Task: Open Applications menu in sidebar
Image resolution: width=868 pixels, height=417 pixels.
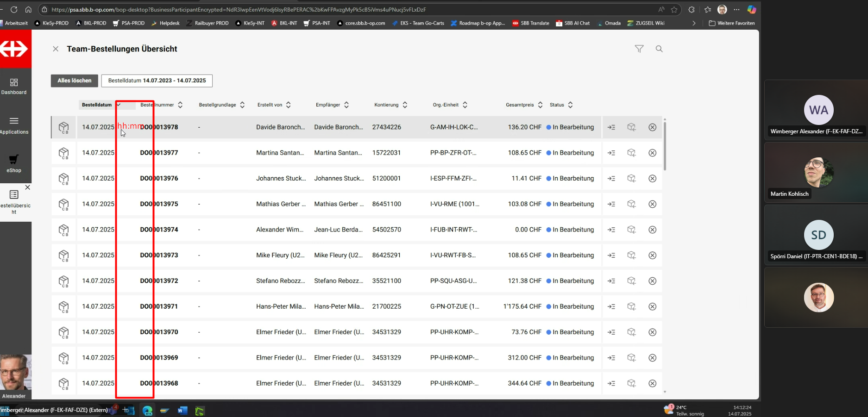Action: tap(14, 125)
